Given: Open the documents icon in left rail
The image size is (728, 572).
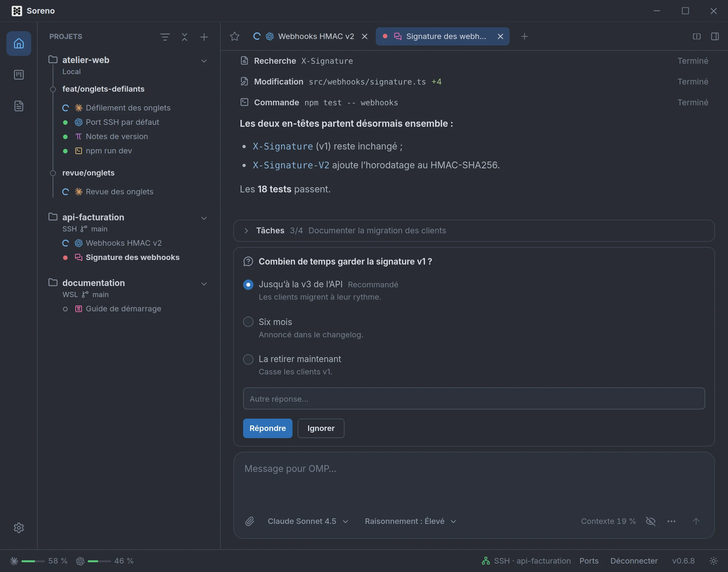Looking at the screenshot, I should pyautogui.click(x=19, y=106).
